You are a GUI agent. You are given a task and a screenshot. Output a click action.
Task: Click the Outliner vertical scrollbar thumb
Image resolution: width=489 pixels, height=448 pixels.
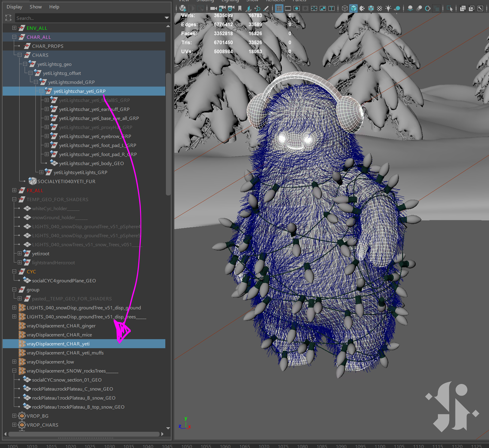tap(168, 134)
